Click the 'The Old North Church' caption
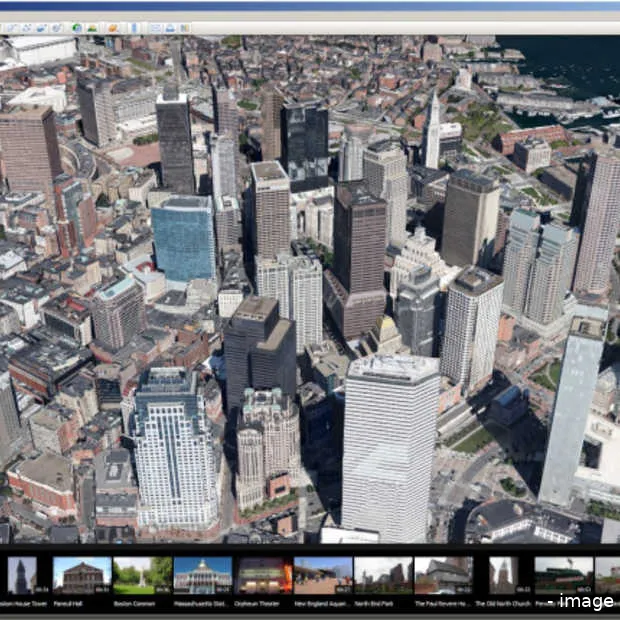 point(503,604)
